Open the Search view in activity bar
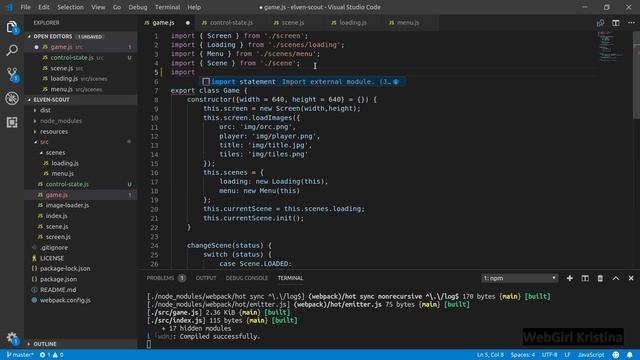Viewport: 640px width, 360px height. 12,51
